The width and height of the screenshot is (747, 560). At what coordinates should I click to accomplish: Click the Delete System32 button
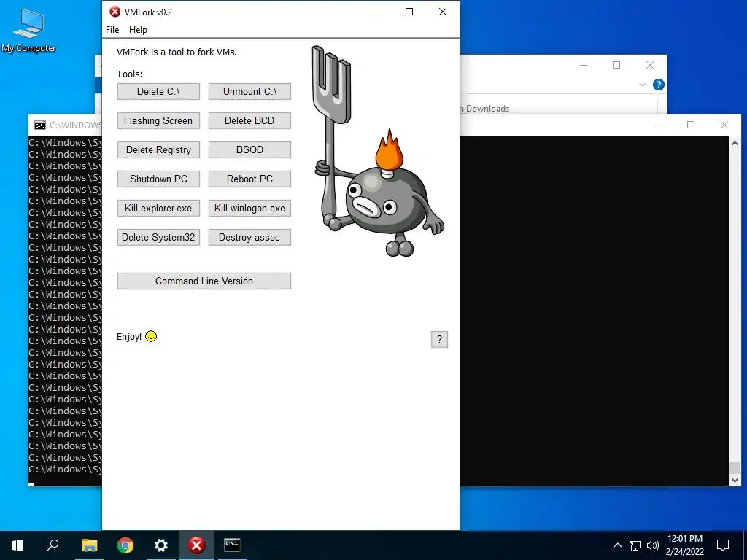tap(158, 237)
